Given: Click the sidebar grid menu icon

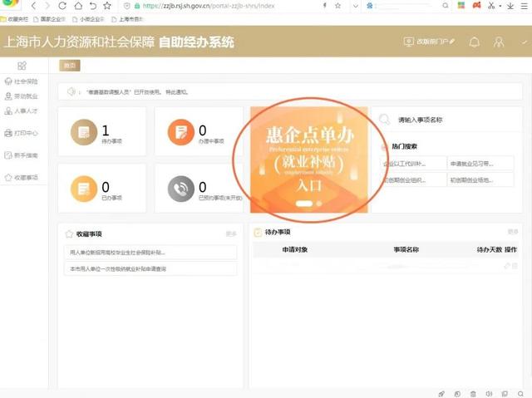Looking at the screenshot, I should point(22,65).
